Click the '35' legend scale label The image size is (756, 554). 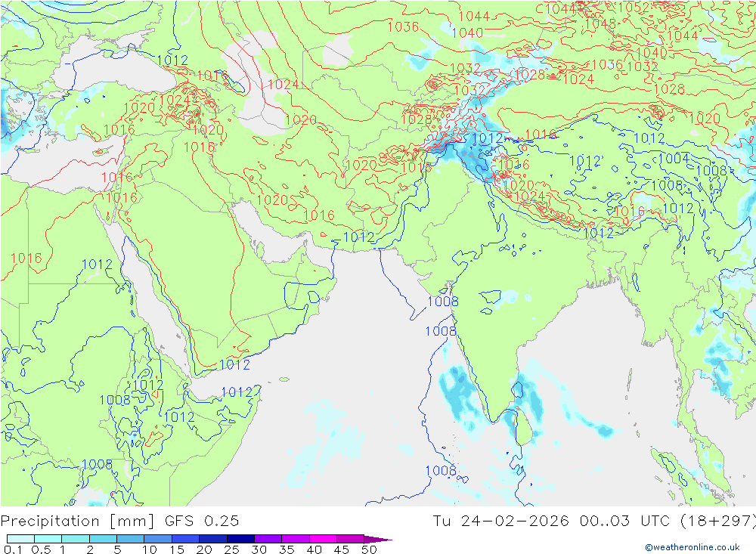pyautogui.click(x=287, y=549)
